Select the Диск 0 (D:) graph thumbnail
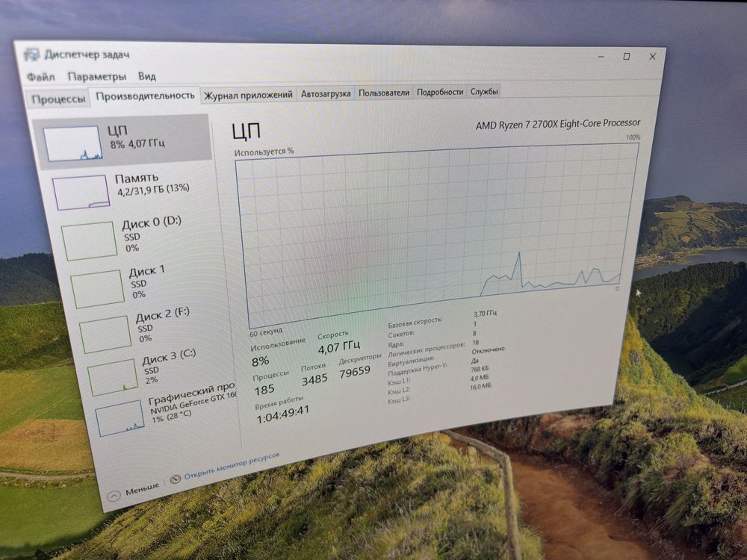This screenshot has width=747, height=560. point(90,241)
